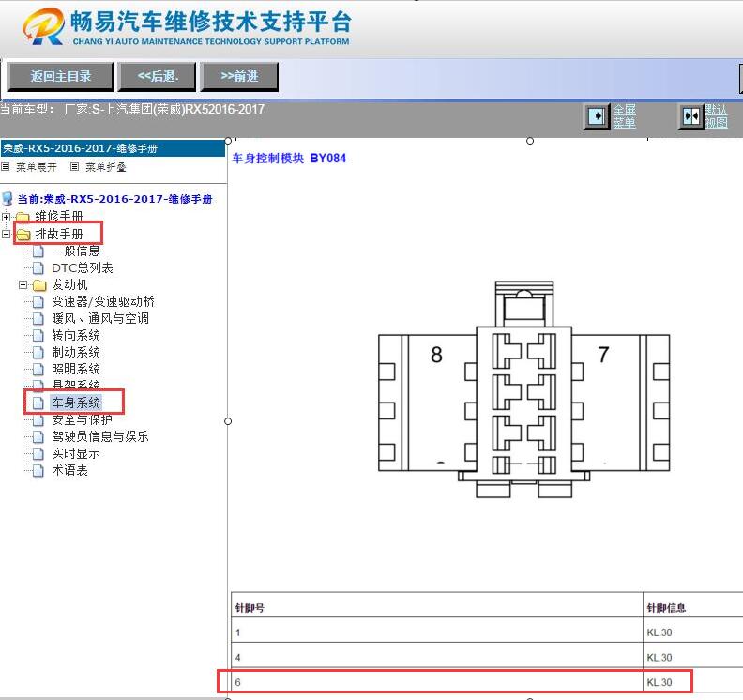Viewport: 743px width, 700px height.
Task: Open the 暖风、通风与空调 page
Action: [x=100, y=318]
